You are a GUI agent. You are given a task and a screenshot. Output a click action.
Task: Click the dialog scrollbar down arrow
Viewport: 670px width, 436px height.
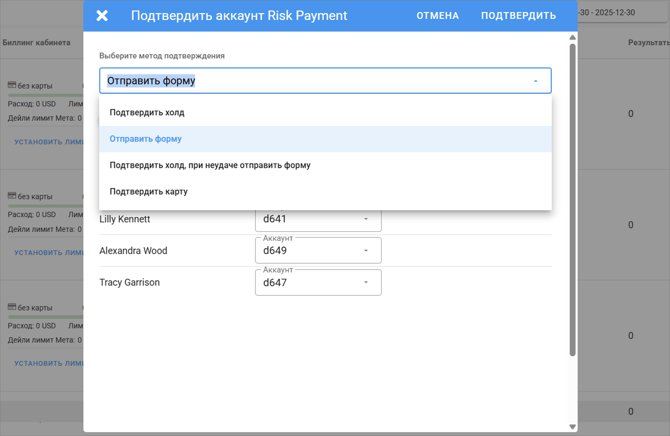pos(573,427)
